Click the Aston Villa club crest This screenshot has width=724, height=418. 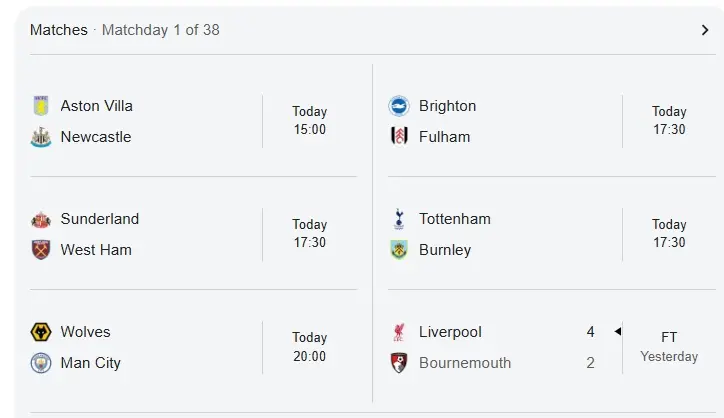tap(41, 106)
